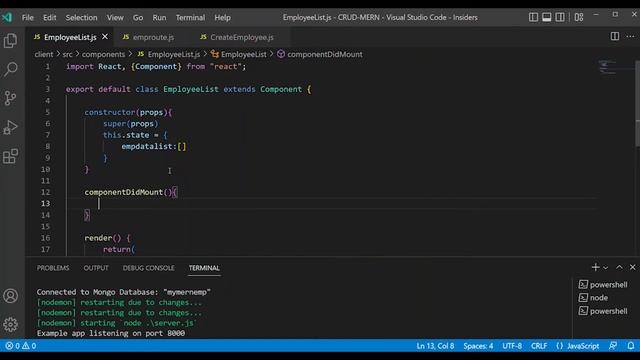Open the Help menu
The height and width of the screenshot is (360, 640).
pos(222,18)
